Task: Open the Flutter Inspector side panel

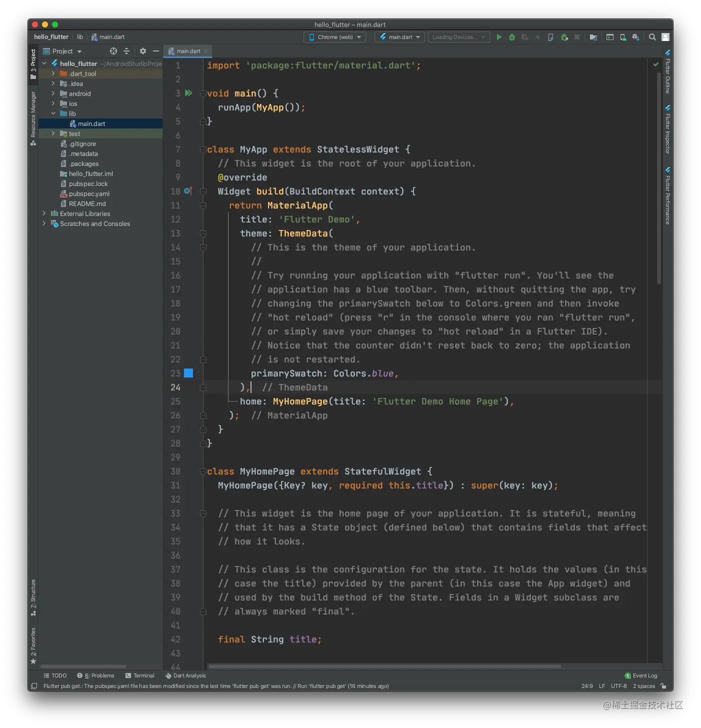Action: (667, 129)
